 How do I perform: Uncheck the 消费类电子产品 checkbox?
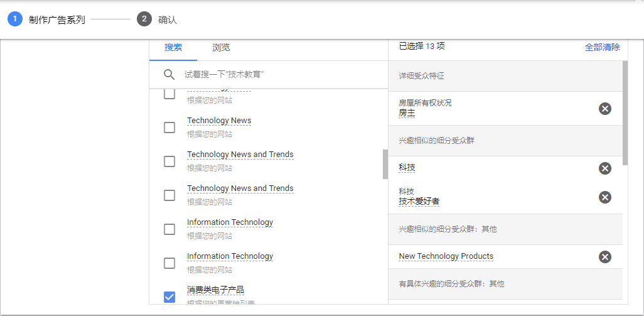point(169,297)
